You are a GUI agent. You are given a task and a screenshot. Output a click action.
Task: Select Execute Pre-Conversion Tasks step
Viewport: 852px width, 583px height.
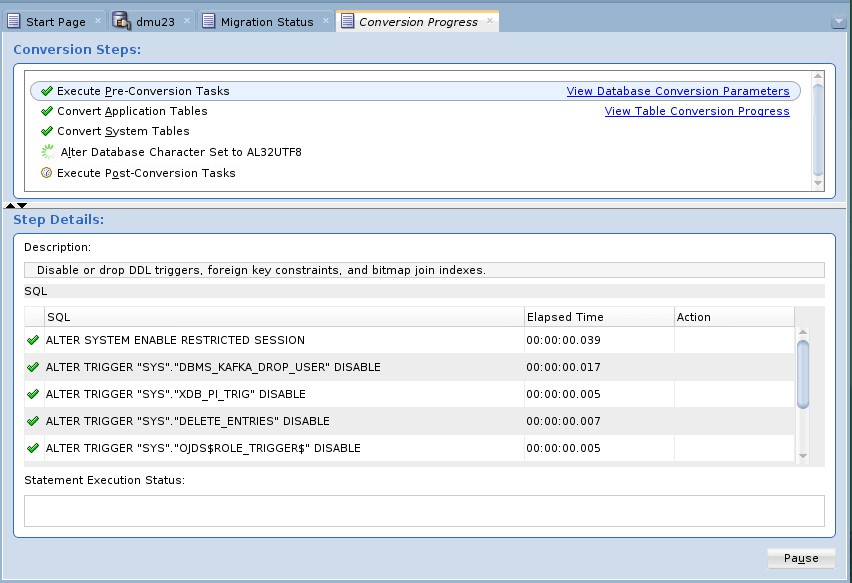tap(415, 91)
